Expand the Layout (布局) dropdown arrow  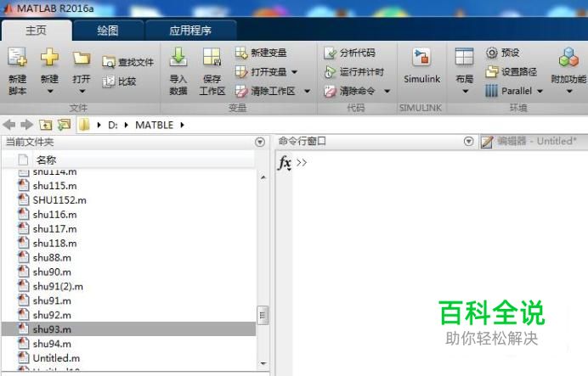pyautogui.click(x=465, y=92)
